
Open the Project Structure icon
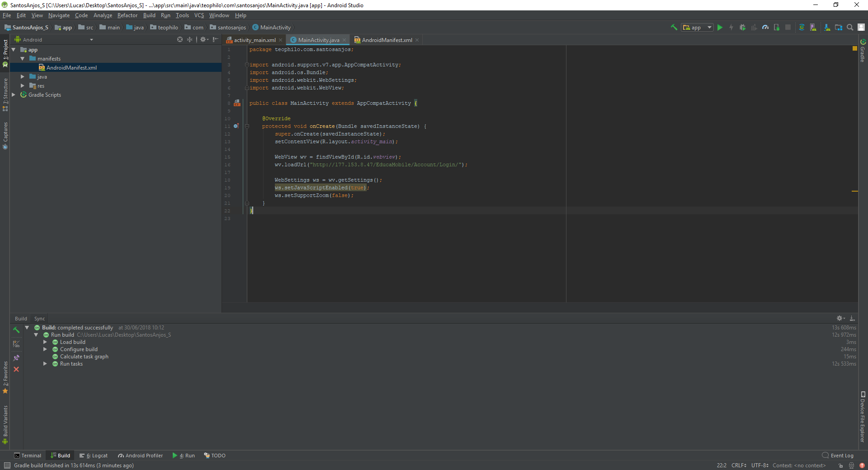pos(839,28)
